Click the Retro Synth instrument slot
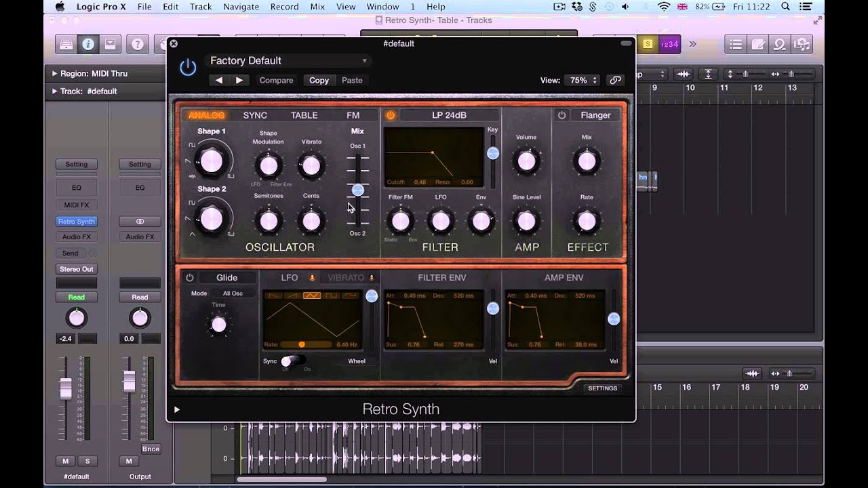 (77, 222)
